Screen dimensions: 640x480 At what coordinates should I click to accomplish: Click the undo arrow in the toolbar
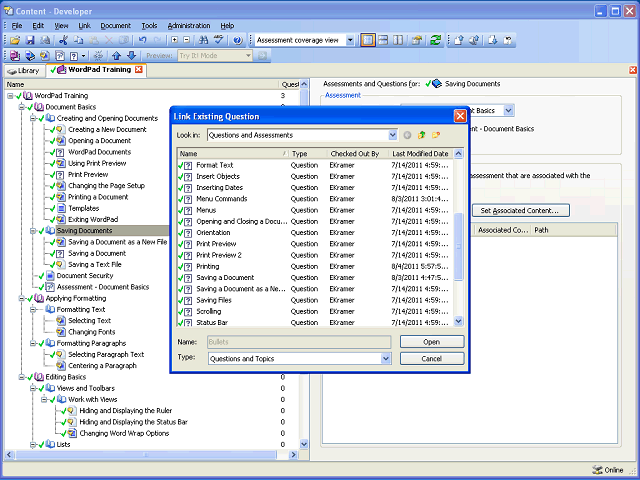coord(142,40)
